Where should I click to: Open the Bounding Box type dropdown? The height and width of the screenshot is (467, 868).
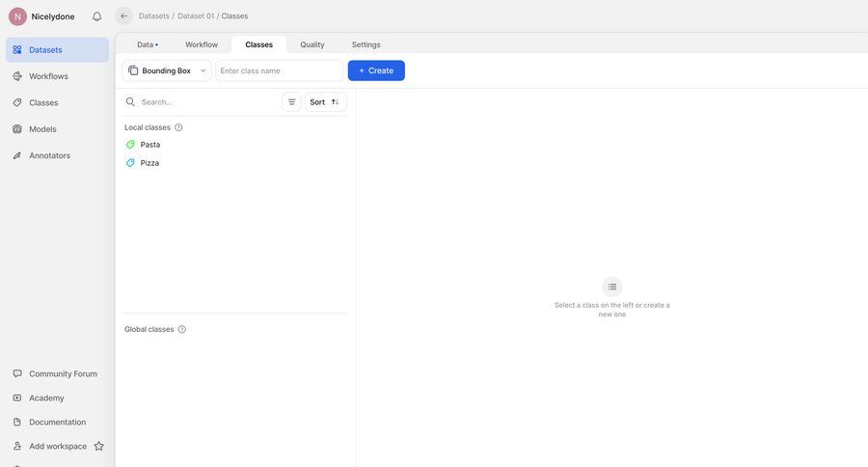click(x=167, y=70)
